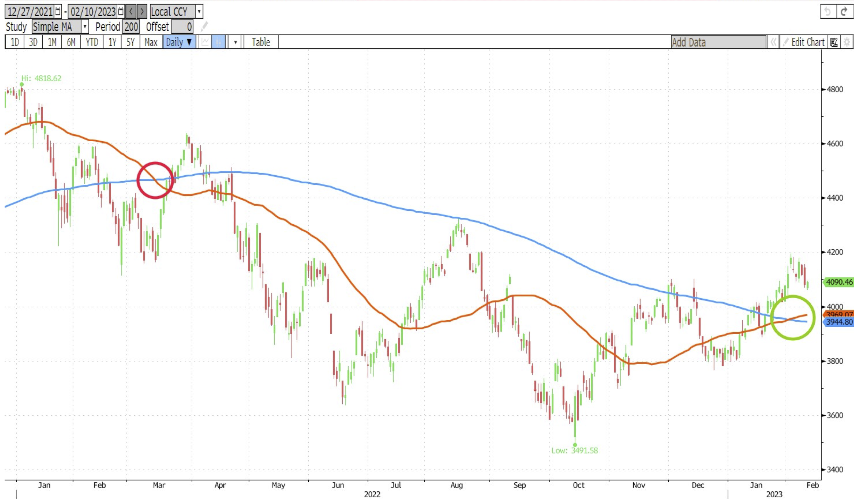Switch to line chart view icon
The width and height of the screenshot is (868, 499).
tap(205, 42)
